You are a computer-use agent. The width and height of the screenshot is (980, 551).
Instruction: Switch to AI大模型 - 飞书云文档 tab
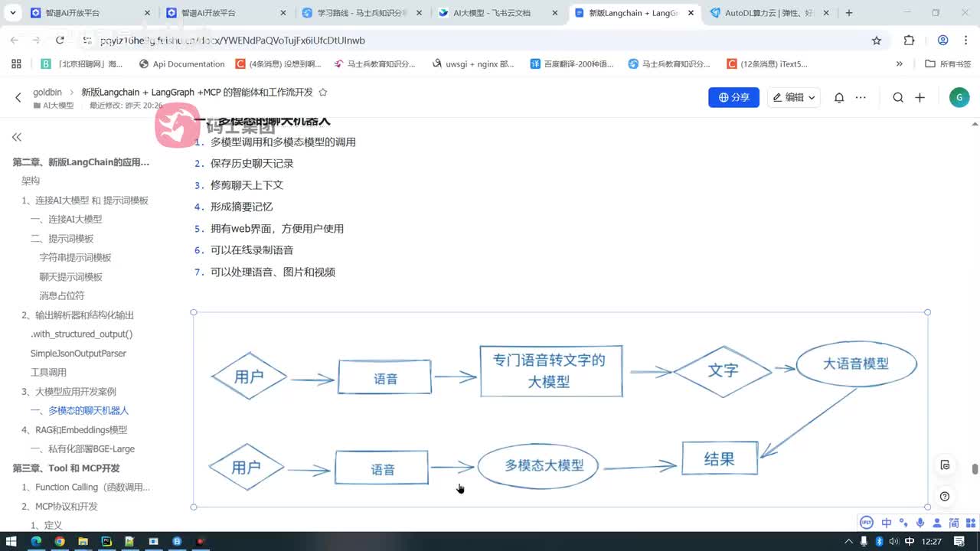tap(498, 13)
